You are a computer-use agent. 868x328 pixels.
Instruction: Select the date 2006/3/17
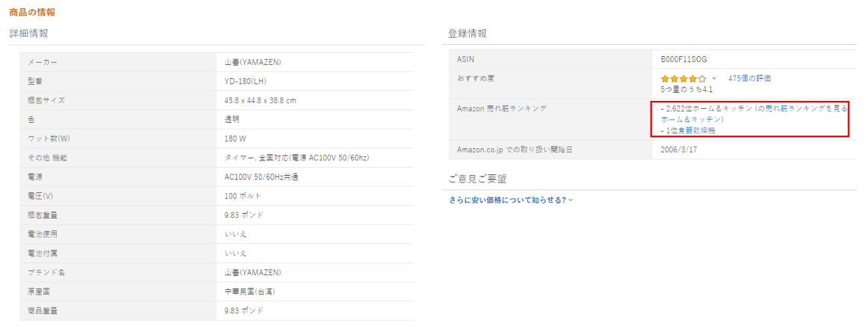click(679, 150)
